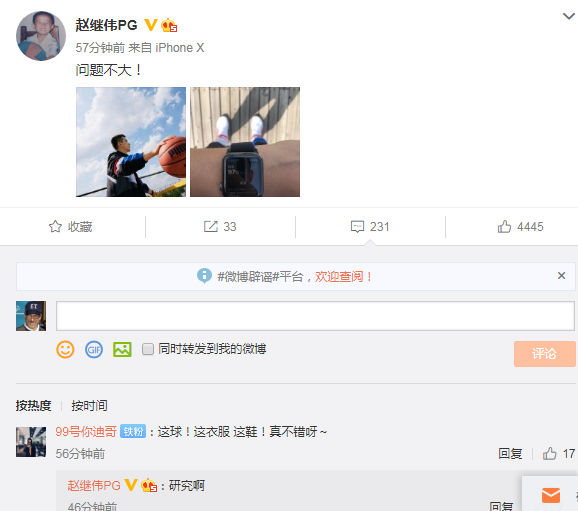Click the star favorite icon labeled 收藏
Image resolution: width=578 pixels, height=511 pixels.
tap(55, 226)
